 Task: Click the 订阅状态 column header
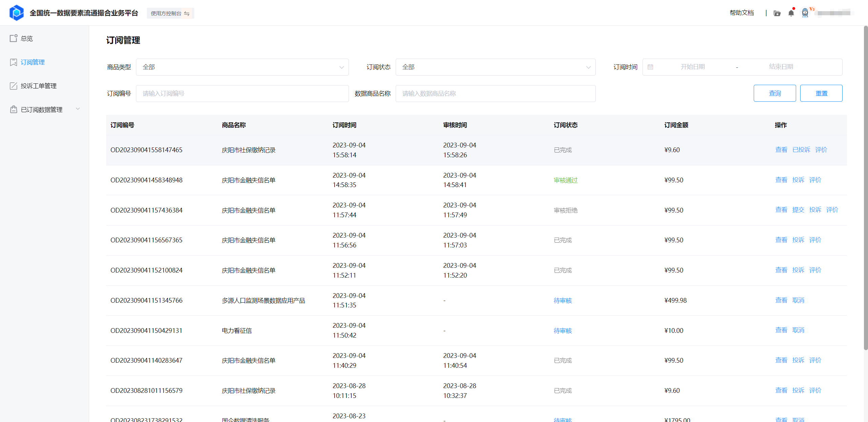(x=566, y=125)
